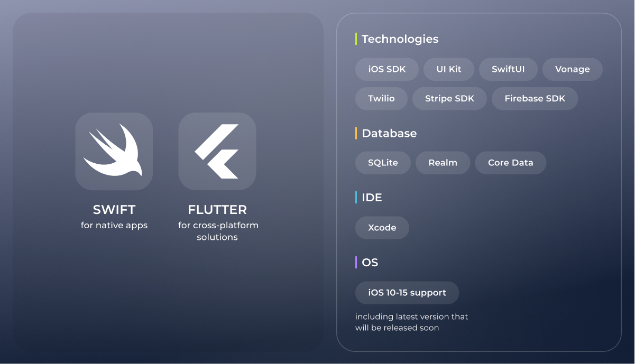Select the iOS 10-15 support chip

click(407, 293)
